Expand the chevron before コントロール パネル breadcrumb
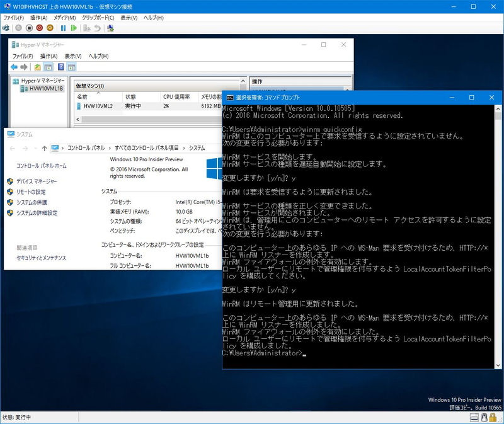Image resolution: width=504 pixels, height=424 pixels. pos(62,148)
